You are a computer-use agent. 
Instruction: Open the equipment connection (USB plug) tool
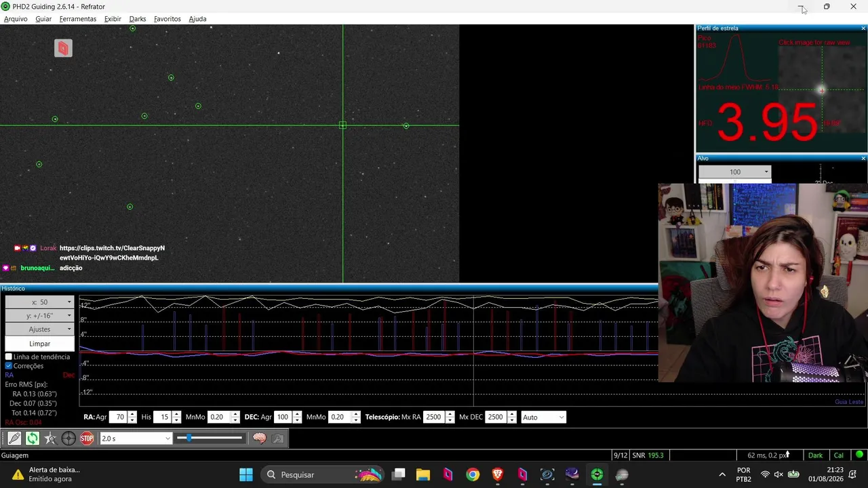(14, 439)
